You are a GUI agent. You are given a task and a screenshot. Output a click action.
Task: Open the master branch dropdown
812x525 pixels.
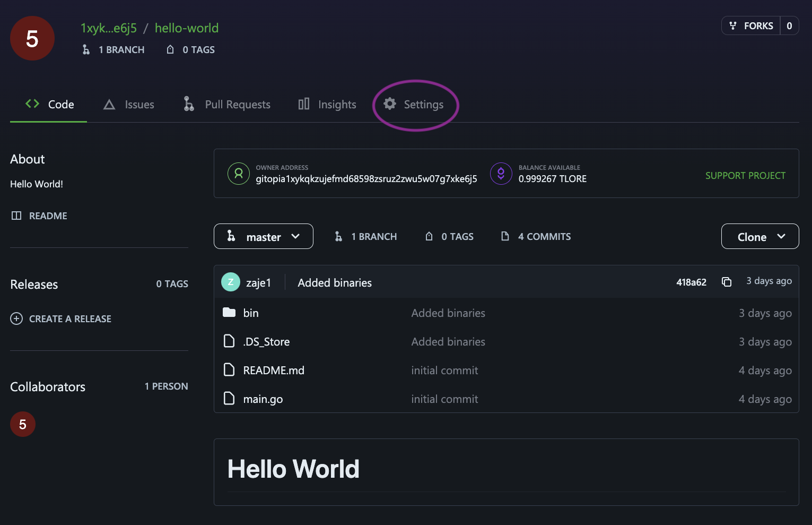pyautogui.click(x=264, y=236)
